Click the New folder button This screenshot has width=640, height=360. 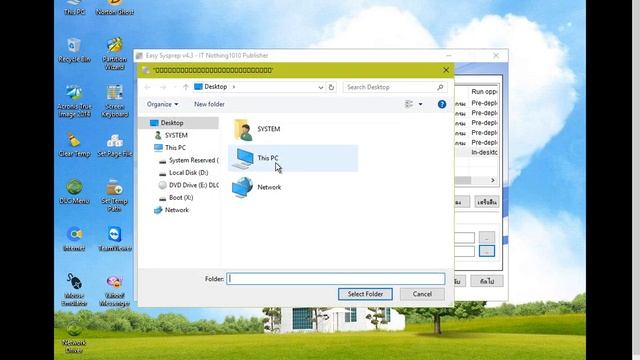pos(209,104)
